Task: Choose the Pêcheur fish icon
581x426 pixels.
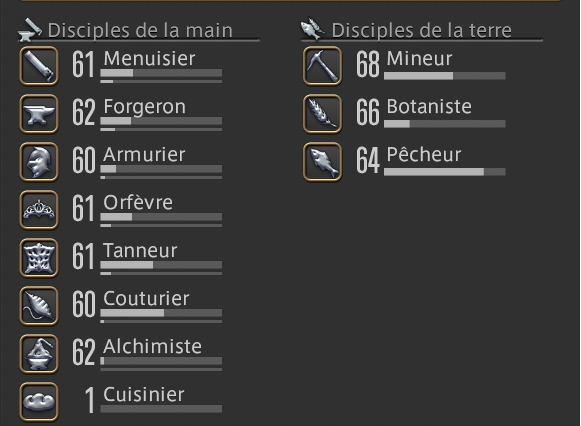Action: (322, 162)
